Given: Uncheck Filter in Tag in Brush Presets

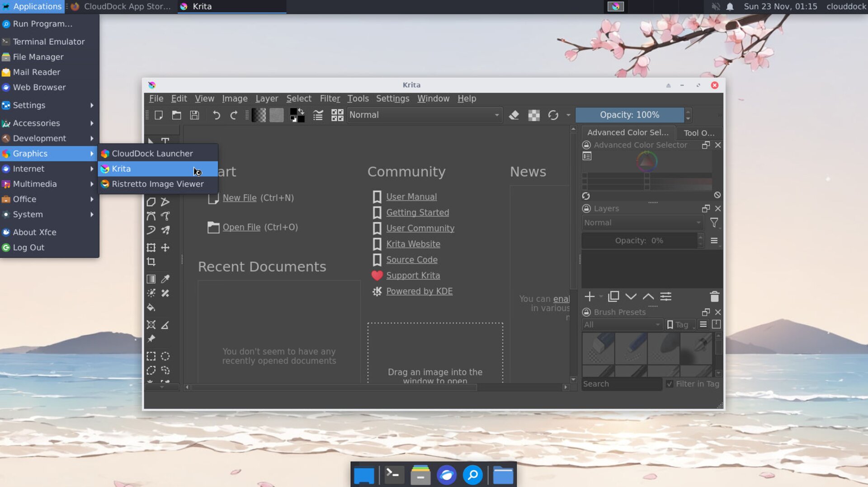Looking at the screenshot, I should [x=670, y=384].
